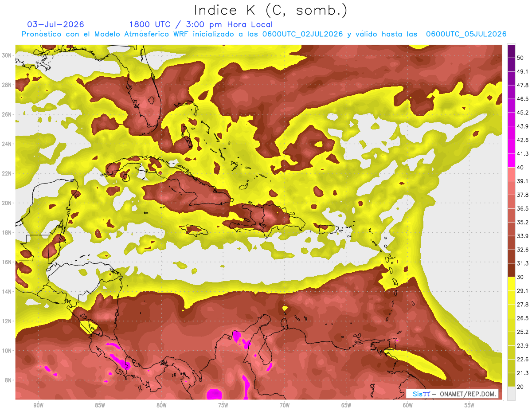This screenshot has width=532, height=411.
Task: Click the colorbar label "20"
Action: pyautogui.click(x=521, y=387)
